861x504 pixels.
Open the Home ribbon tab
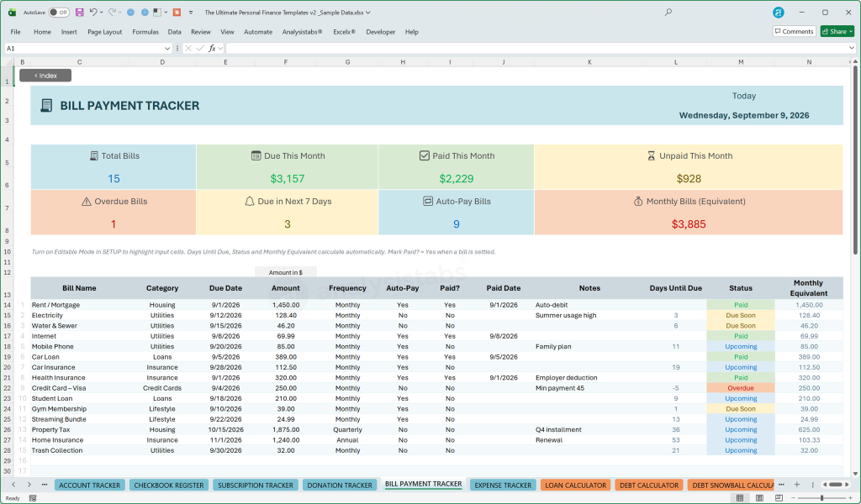point(42,32)
